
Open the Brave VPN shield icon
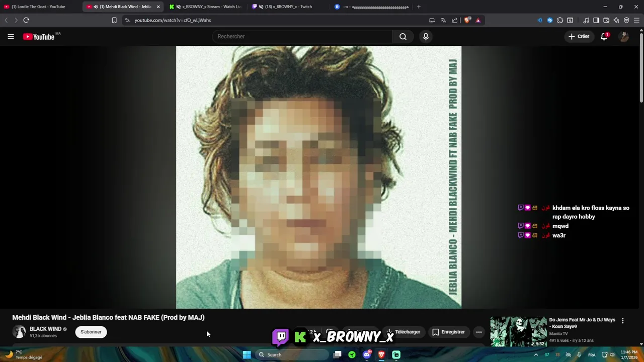626,20
